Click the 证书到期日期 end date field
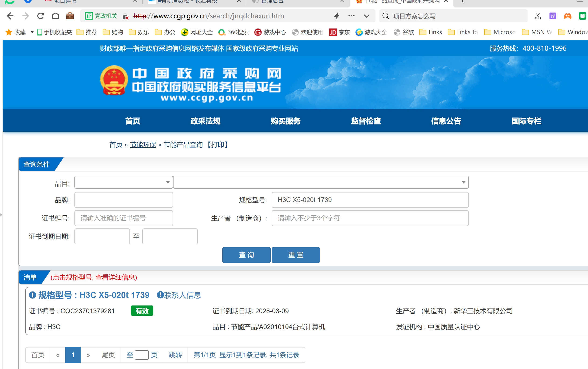This screenshot has height=369, width=588. coord(170,236)
